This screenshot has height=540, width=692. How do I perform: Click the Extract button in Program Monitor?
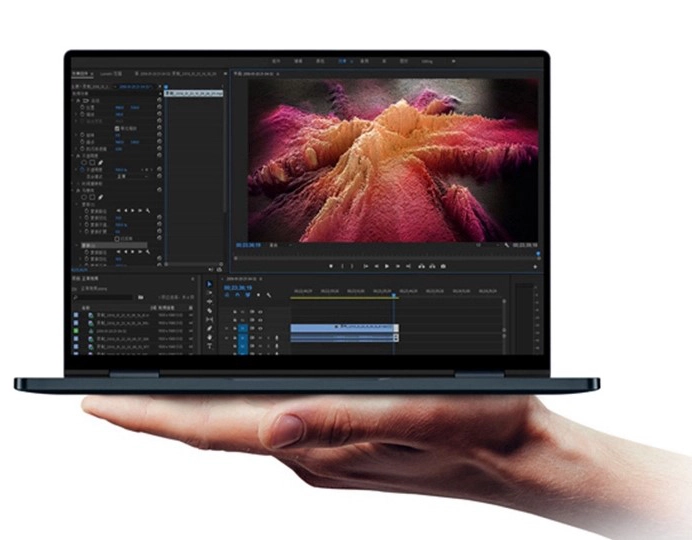[x=432, y=266]
